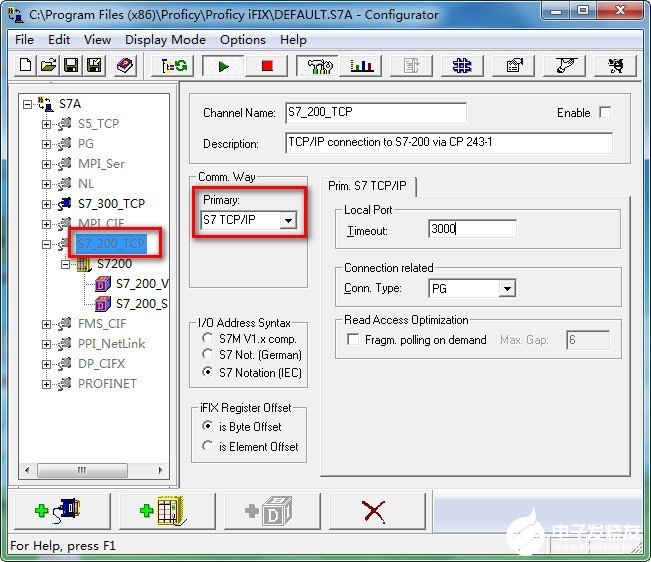Select S7 Not. (German) radio button
The width and height of the screenshot is (651, 562).
coord(208,355)
